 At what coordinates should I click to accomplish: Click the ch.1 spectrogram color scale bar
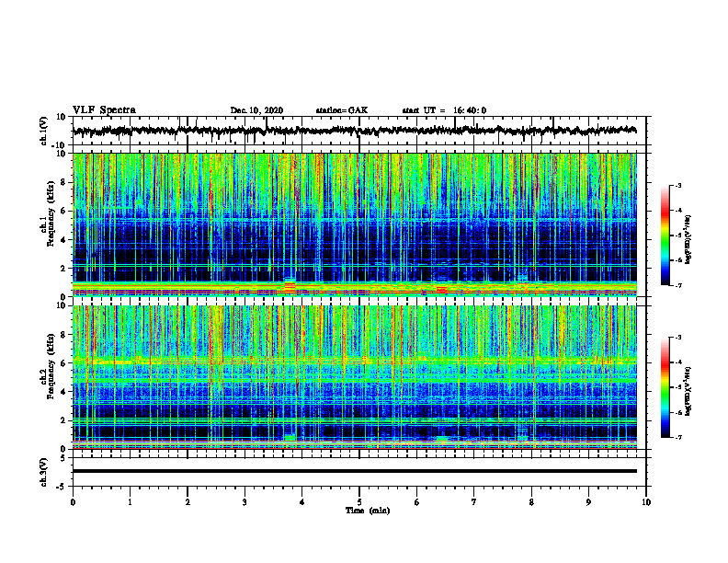[x=665, y=236]
